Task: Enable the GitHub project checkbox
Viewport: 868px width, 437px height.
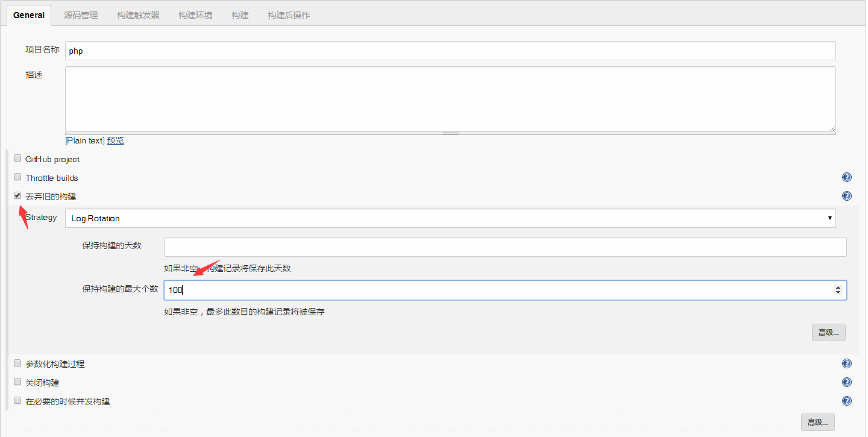Action: (x=17, y=159)
